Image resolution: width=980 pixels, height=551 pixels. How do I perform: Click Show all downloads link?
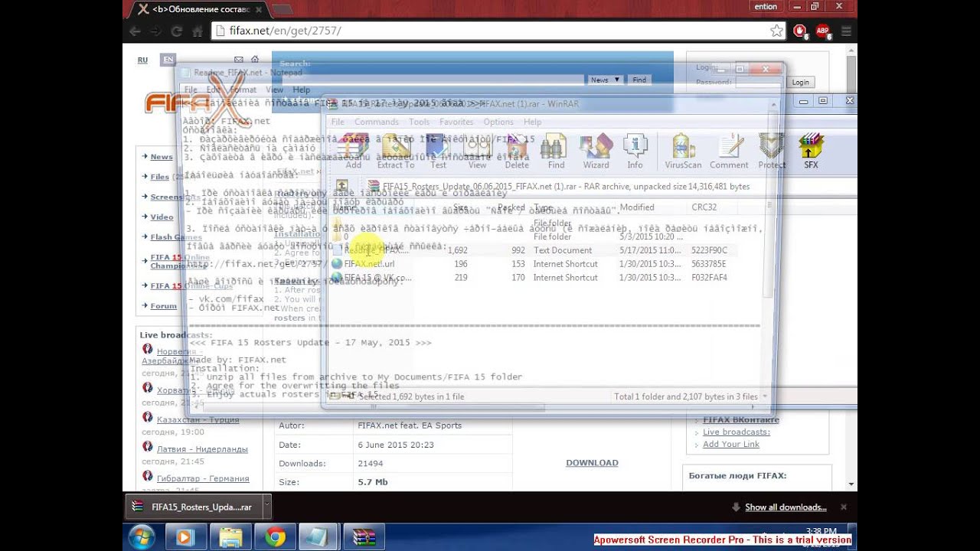(786, 507)
